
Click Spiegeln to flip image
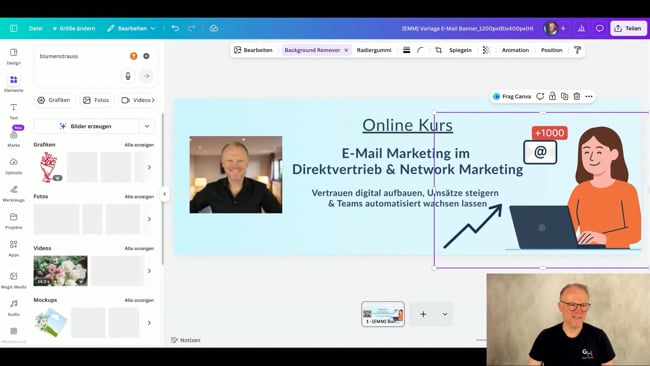460,50
